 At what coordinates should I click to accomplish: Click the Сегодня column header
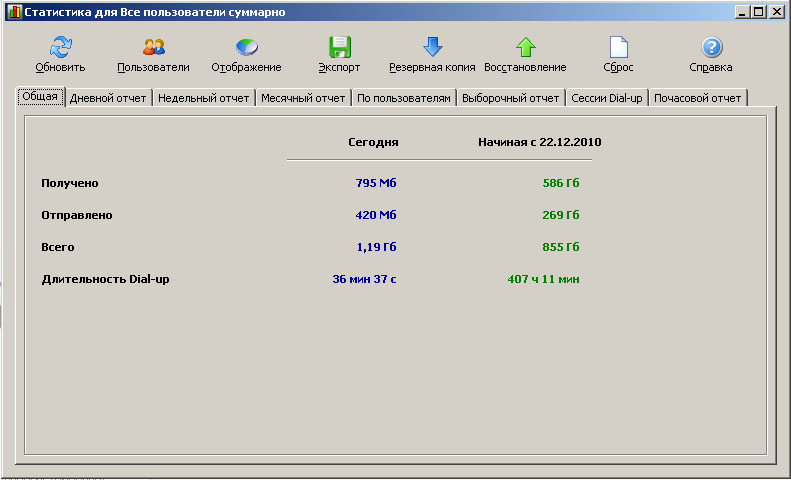click(x=373, y=142)
